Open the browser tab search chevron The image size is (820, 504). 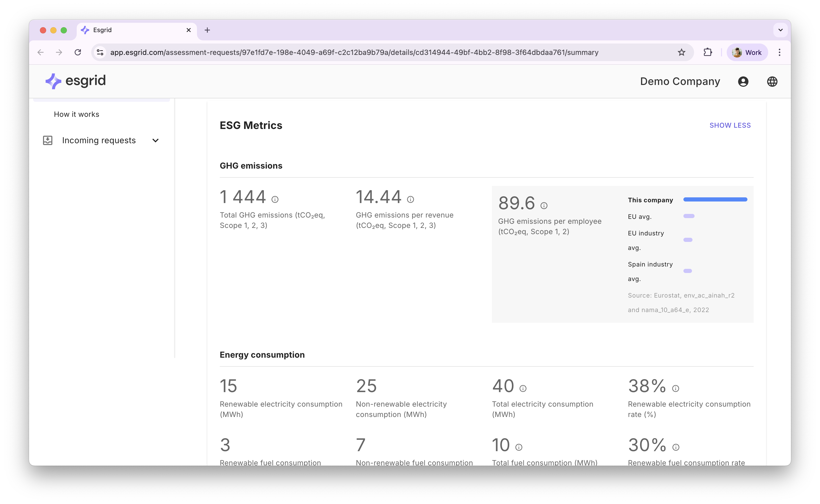(780, 30)
